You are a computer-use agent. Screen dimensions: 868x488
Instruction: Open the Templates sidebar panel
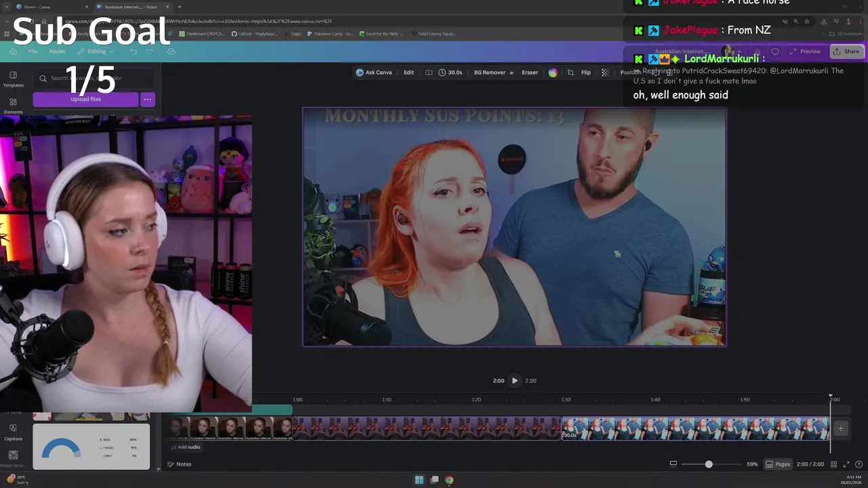[13, 79]
